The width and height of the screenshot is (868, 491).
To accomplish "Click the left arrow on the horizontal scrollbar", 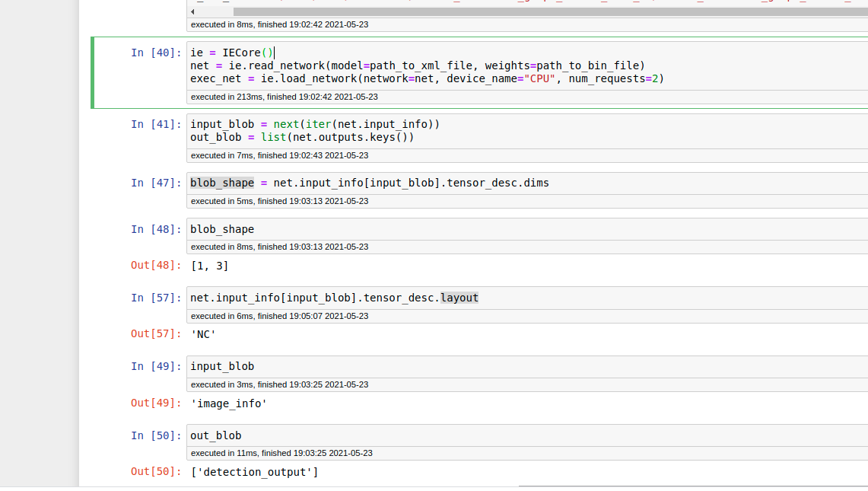I will pos(193,11).
